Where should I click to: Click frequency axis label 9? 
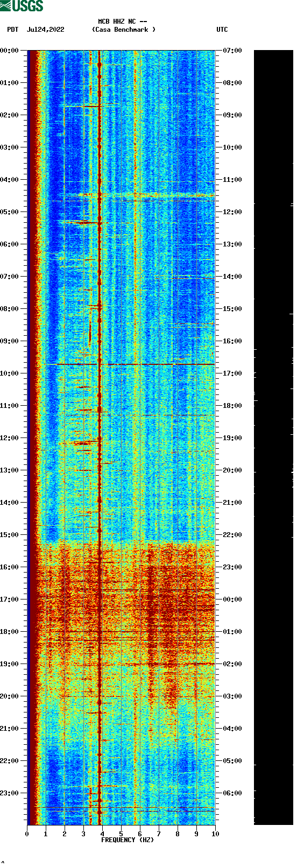point(196,834)
